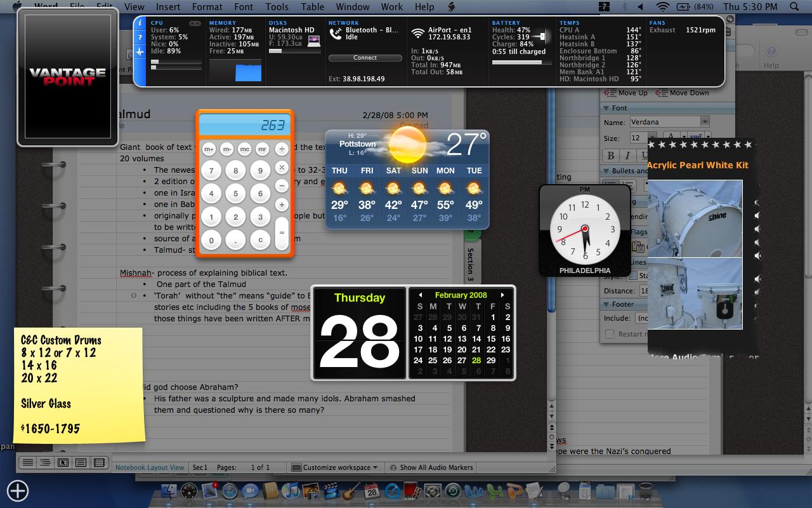Open Mail from the Dock
The width and height of the screenshot is (812, 508).
(209, 491)
